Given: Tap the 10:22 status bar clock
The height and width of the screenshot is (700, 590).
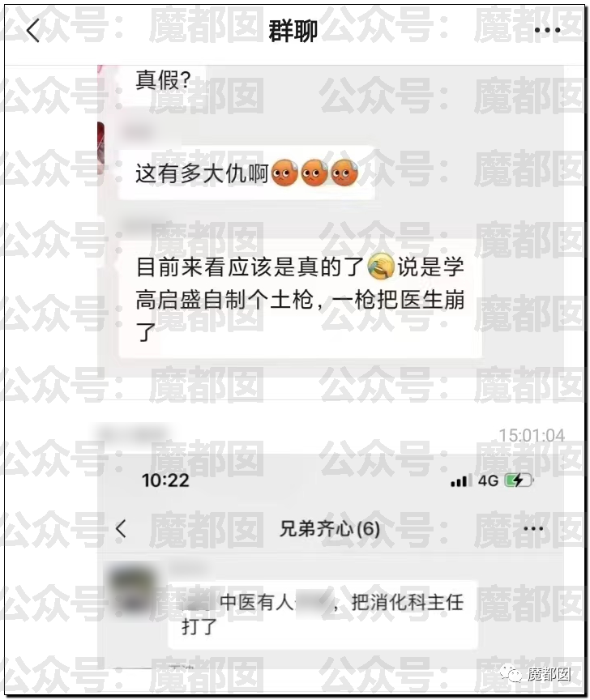Looking at the screenshot, I should (x=165, y=480).
